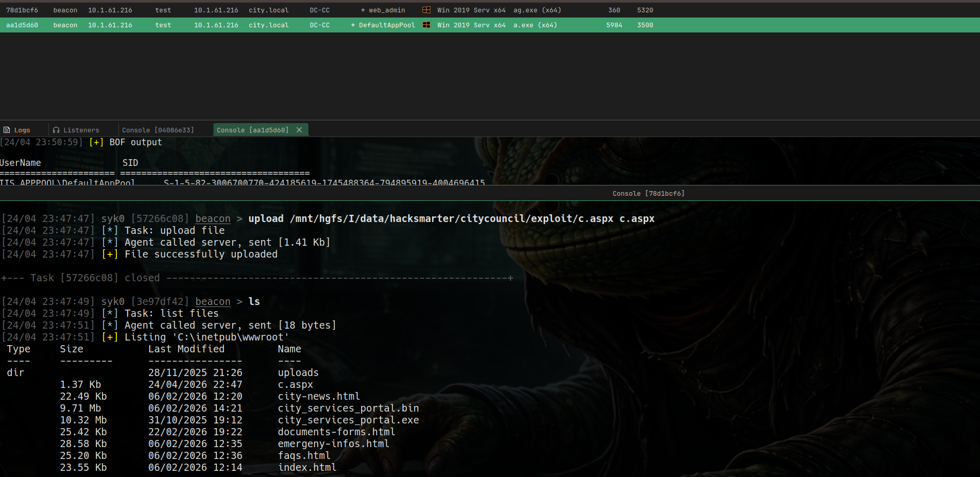
Task: Click the Listing 'C:\inetpub\wwwroot' line
Action: [207, 337]
